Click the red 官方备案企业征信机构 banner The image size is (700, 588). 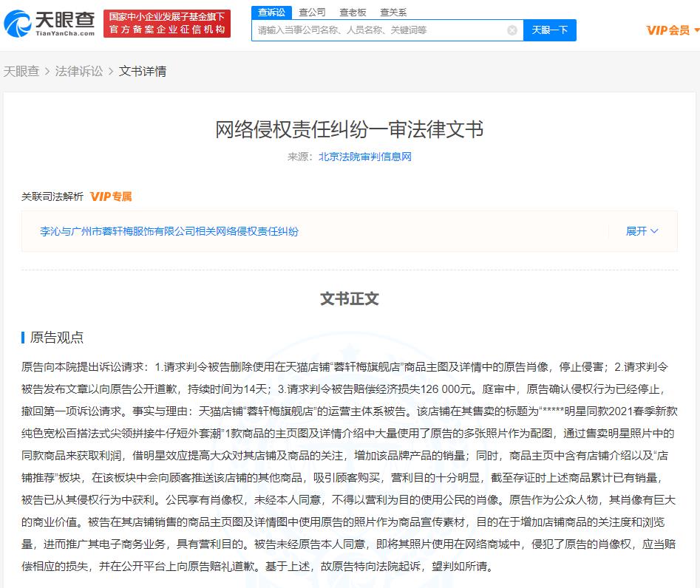(x=167, y=24)
